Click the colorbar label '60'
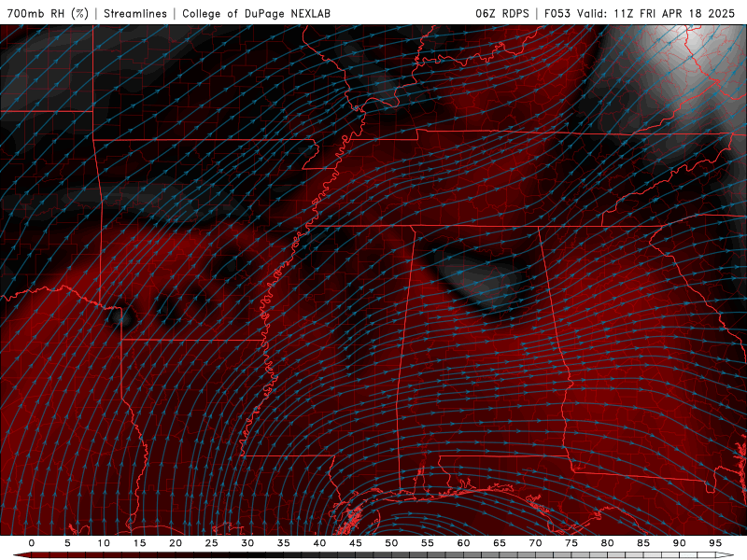The width and height of the screenshot is (747, 560). tap(463, 543)
